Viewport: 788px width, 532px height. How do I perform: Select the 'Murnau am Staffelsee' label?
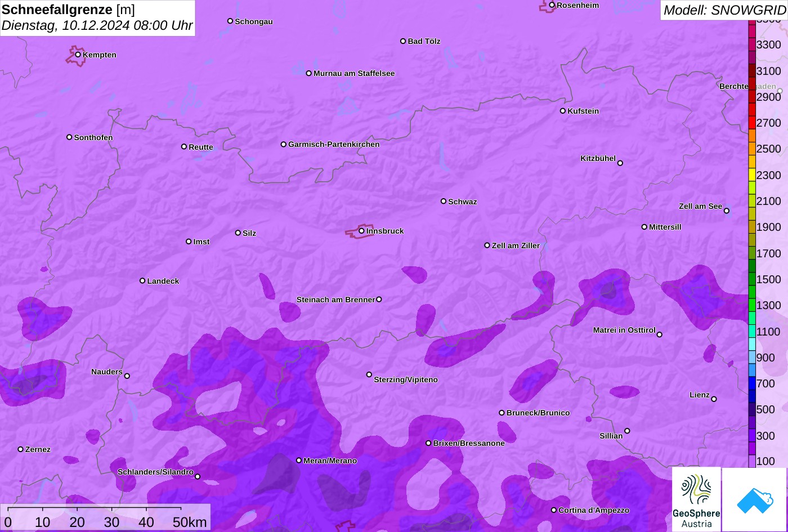354,73
